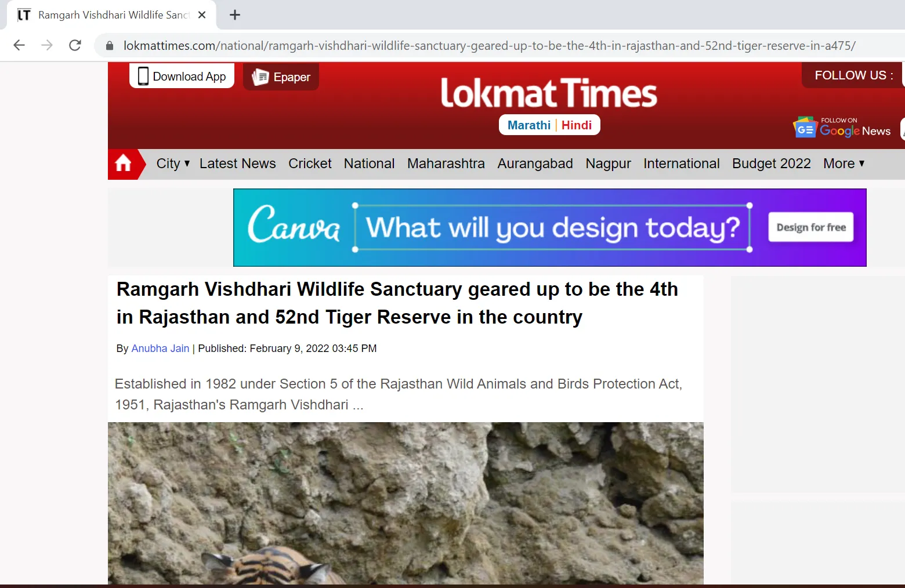Open author Anubha Jain's profile link
The height and width of the screenshot is (588, 905).
[160, 349]
